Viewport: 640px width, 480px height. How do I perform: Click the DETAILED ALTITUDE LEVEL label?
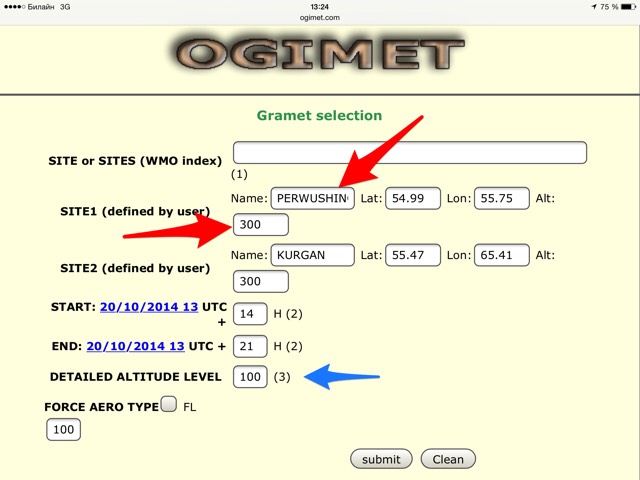(136, 377)
